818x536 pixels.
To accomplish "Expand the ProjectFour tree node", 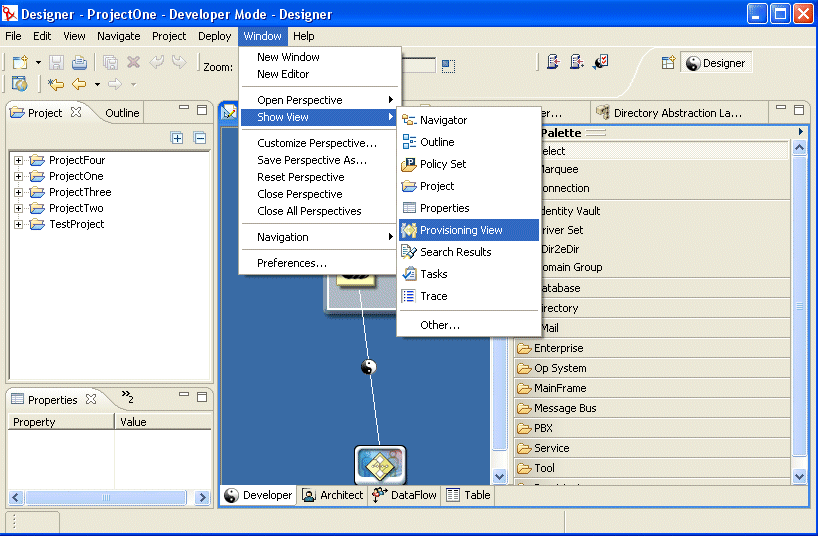I will tap(18, 160).
